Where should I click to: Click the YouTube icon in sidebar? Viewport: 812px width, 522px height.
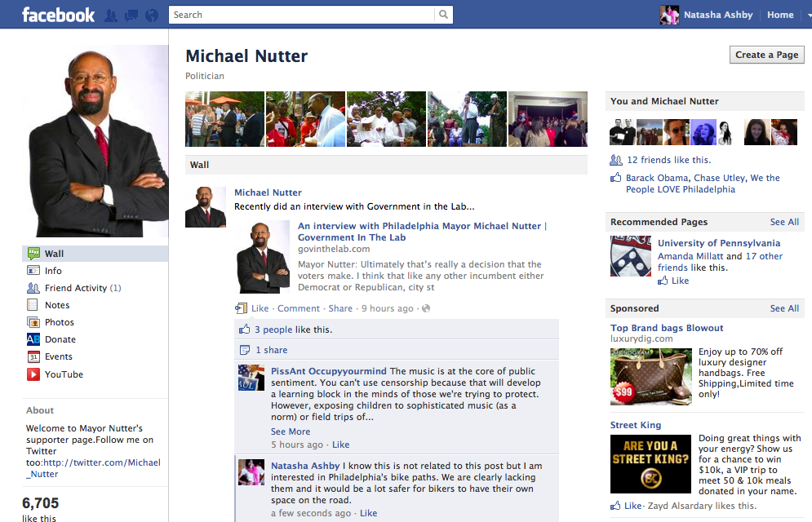33,374
